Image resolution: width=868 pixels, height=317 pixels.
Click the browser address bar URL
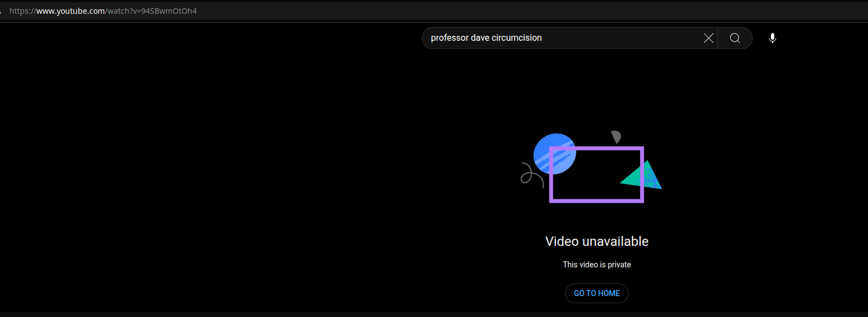tap(103, 11)
